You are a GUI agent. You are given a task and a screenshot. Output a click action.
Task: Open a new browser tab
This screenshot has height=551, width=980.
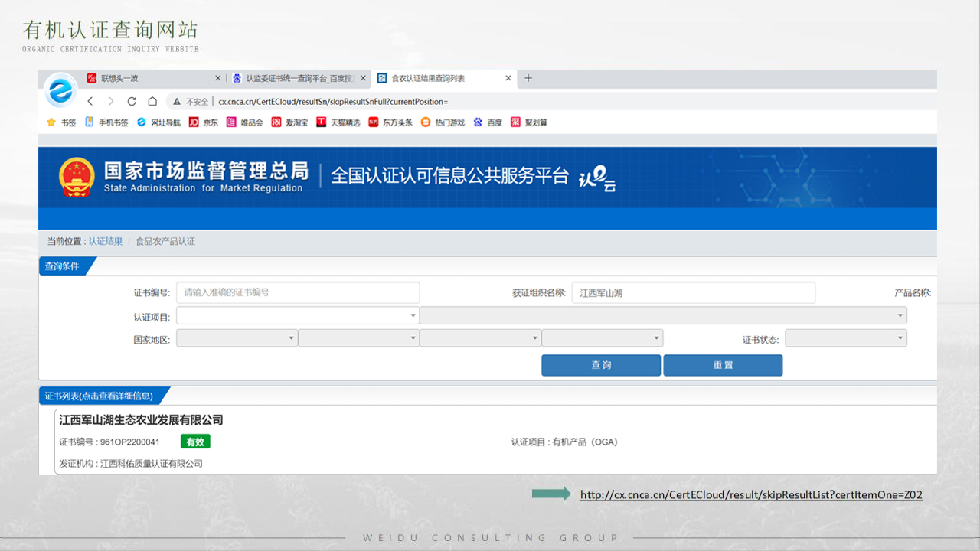tap(528, 78)
